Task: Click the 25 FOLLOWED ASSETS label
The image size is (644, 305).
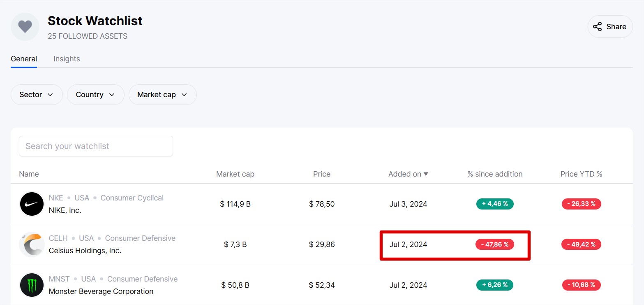Action: [88, 36]
